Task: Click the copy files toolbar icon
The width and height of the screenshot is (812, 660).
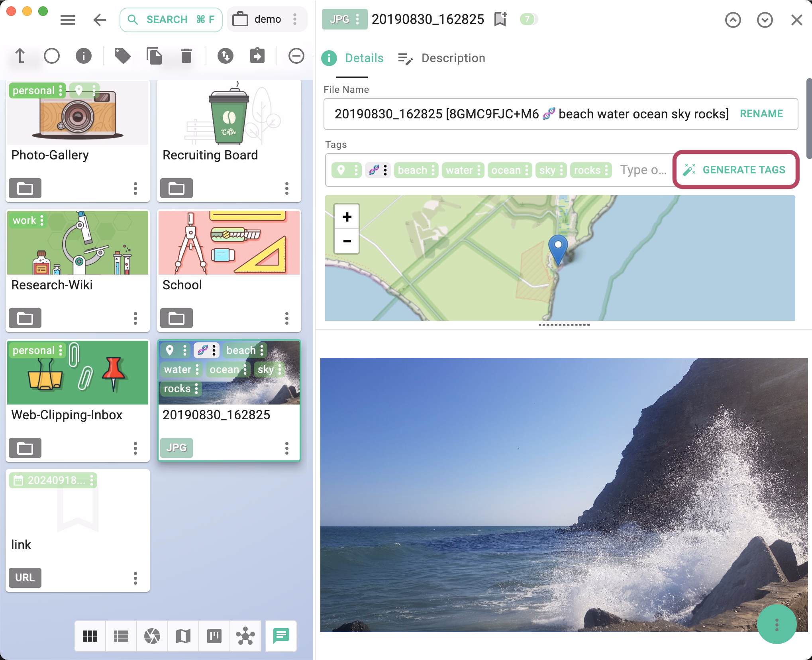Action: pyautogui.click(x=155, y=56)
